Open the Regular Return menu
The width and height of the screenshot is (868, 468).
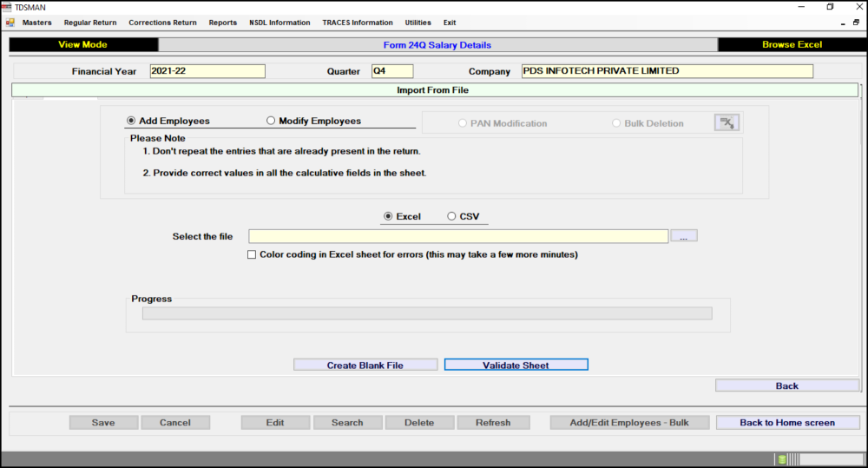pos(90,23)
